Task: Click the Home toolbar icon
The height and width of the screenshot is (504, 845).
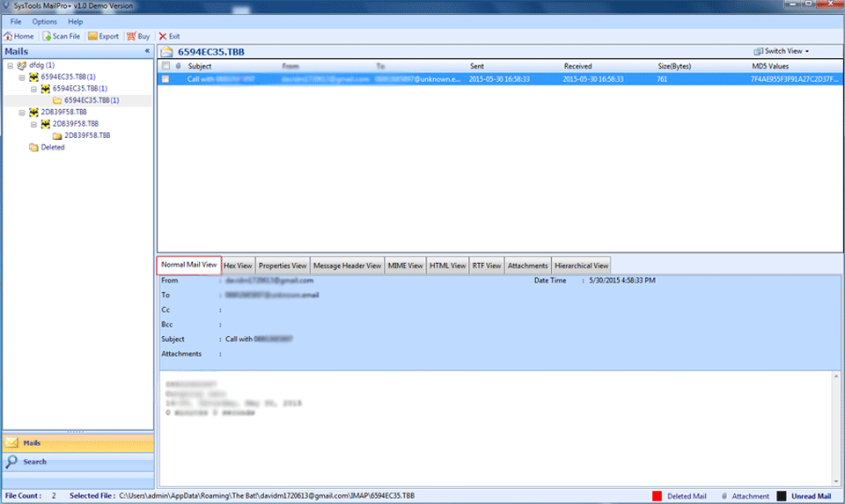Action: pos(8,36)
